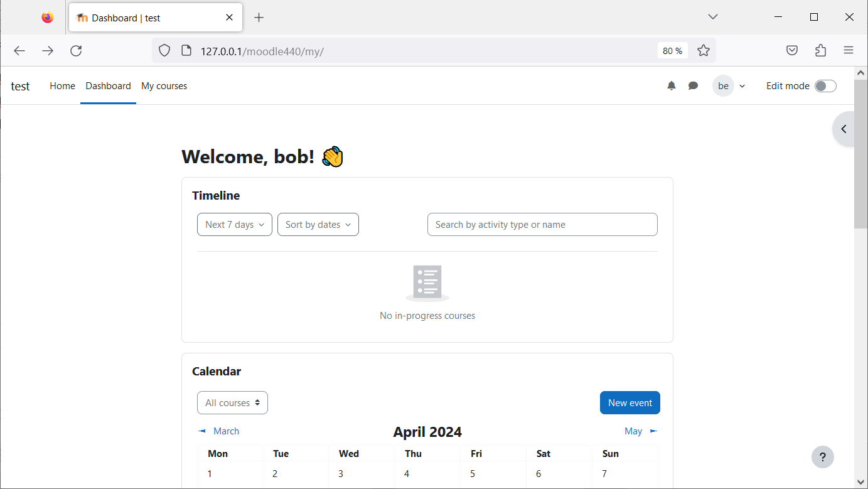This screenshot has width=868, height=489.
Task: List all tabs with the chevron
Action: pos(712,17)
